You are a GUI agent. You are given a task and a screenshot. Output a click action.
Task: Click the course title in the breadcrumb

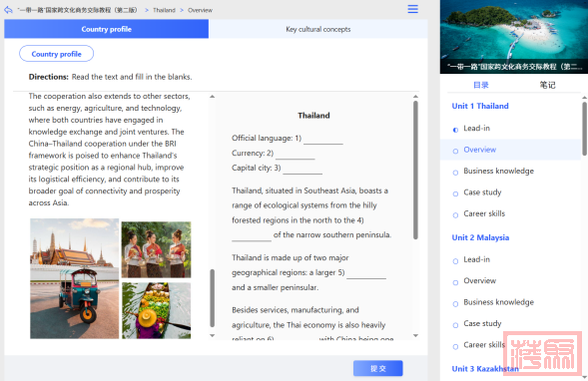[x=77, y=10]
